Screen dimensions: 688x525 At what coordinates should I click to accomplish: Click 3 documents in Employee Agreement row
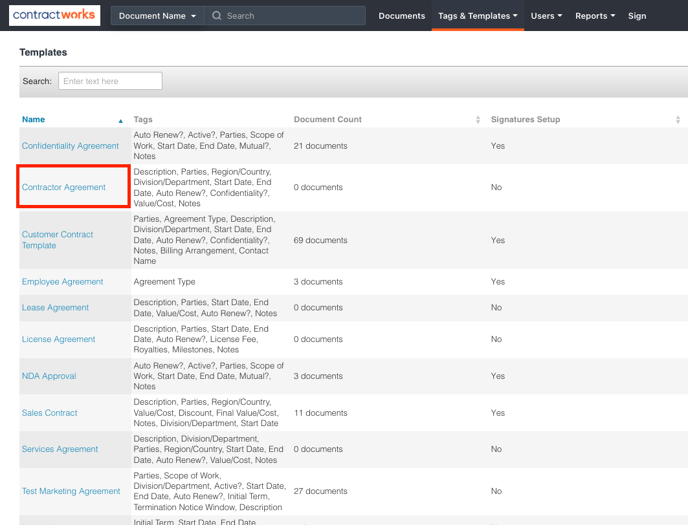coord(318,282)
